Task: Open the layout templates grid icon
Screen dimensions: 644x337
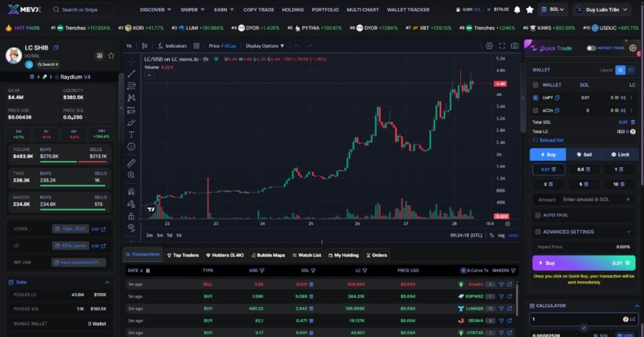Action: (x=196, y=46)
